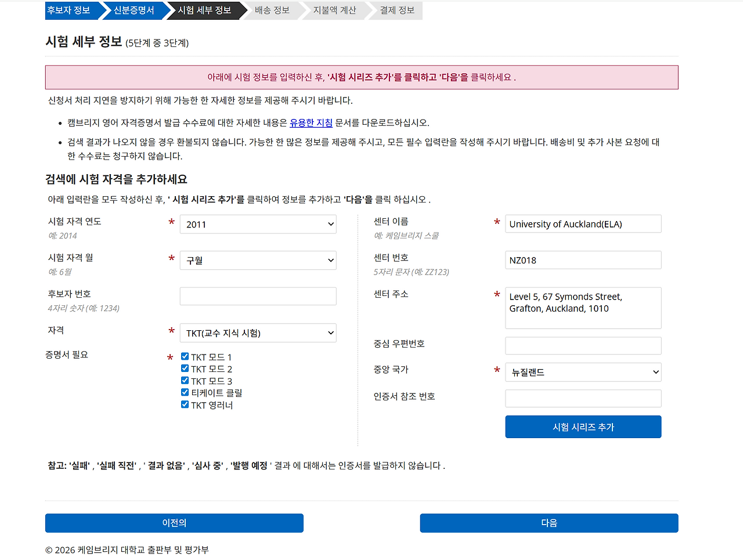Toggle the 티케이트 클릴 checkbox
The image size is (743, 560).
point(185,393)
